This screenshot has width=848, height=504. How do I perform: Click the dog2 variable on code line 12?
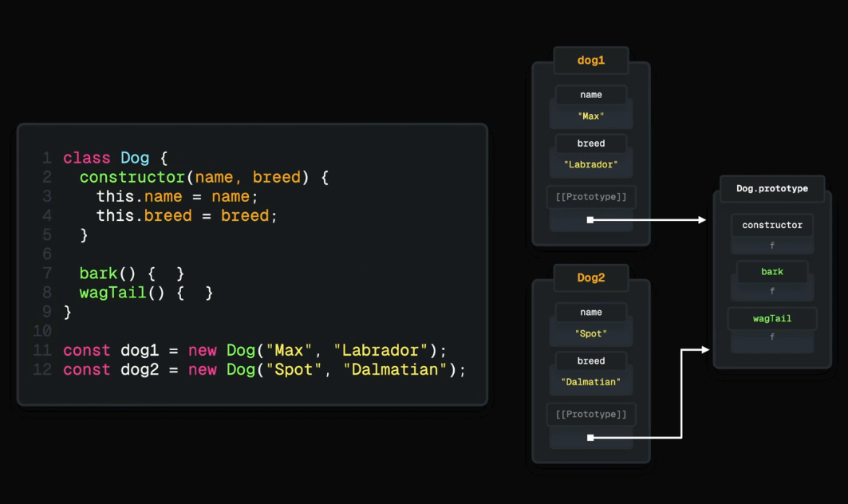[x=140, y=370]
